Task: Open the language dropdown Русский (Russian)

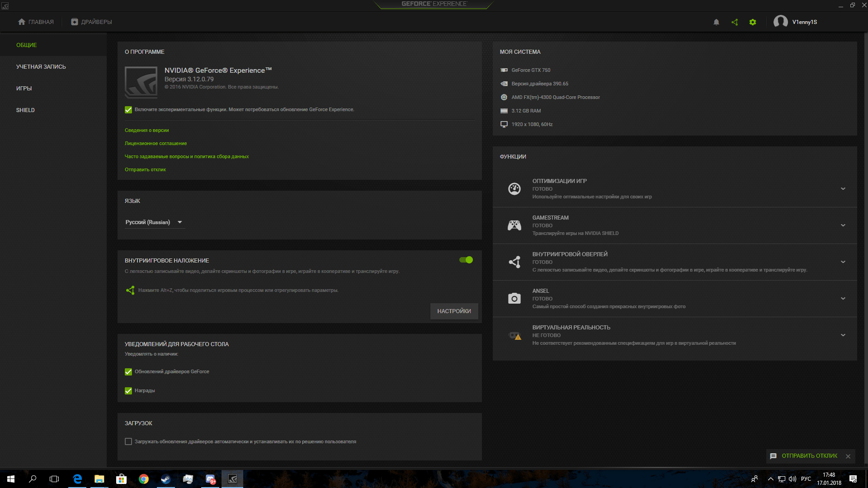Action: click(155, 222)
